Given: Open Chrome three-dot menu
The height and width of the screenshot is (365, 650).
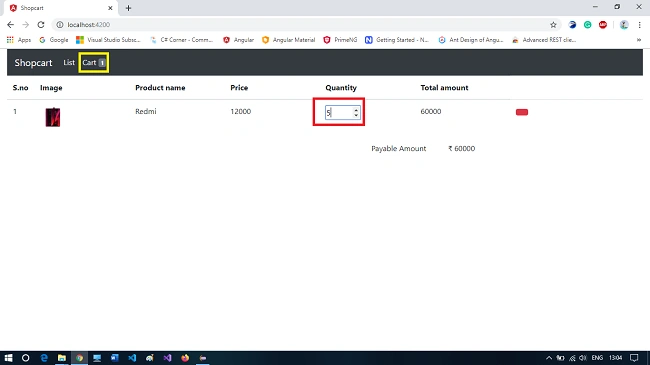Looking at the screenshot, I should click(x=639, y=25).
